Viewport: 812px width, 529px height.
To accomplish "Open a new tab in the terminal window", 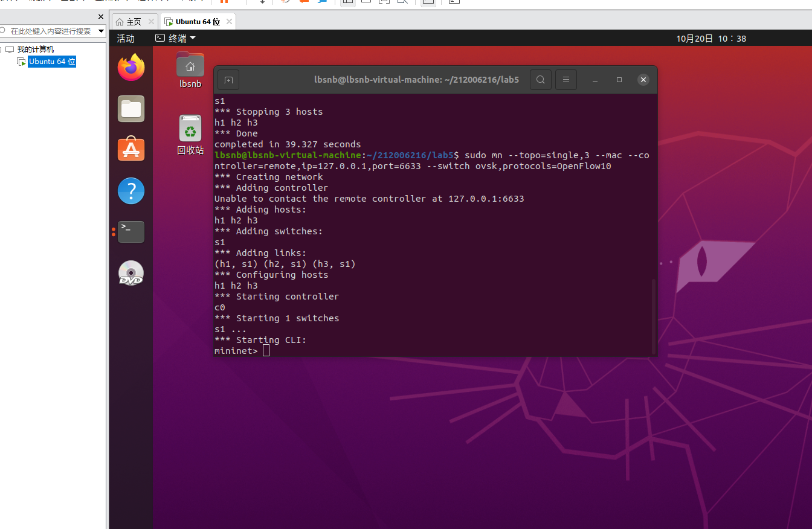I will tap(228, 80).
